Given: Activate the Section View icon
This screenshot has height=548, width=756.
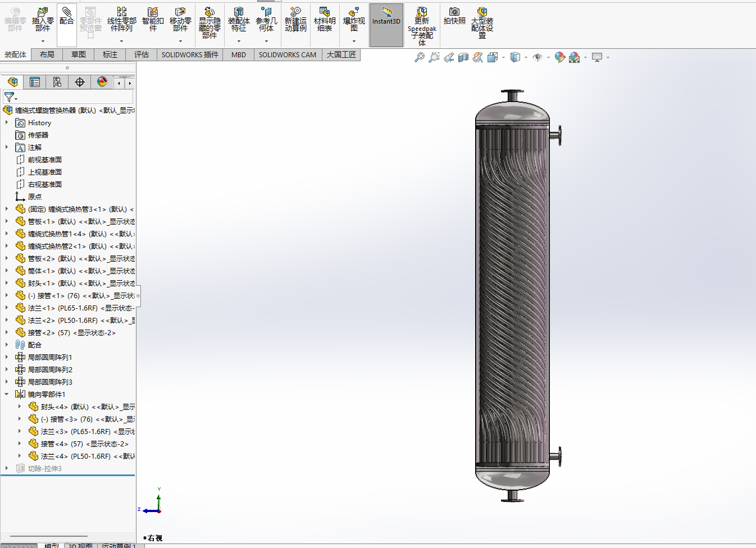Looking at the screenshot, I should coord(463,57).
